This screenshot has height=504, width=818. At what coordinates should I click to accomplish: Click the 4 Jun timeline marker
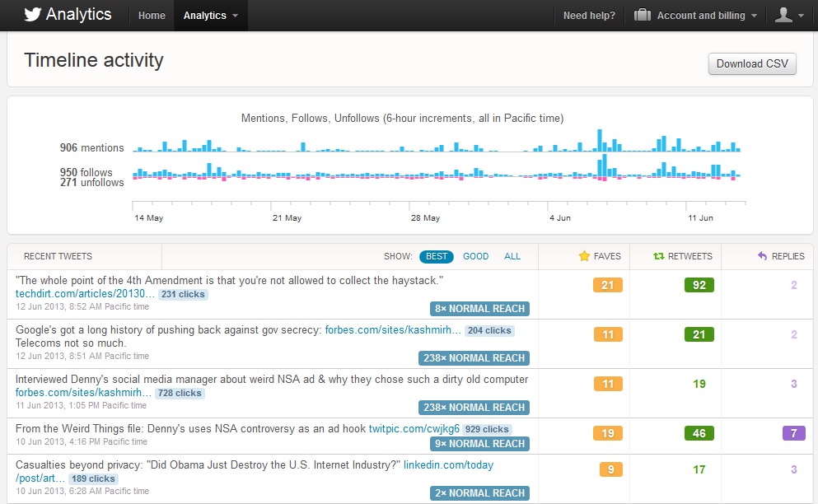pyautogui.click(x=560, y=217)
